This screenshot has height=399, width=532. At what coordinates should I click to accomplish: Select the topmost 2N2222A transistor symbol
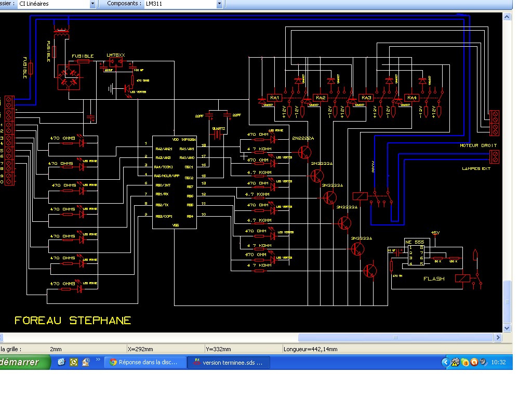pyautogui.click(x=304, y=152)
